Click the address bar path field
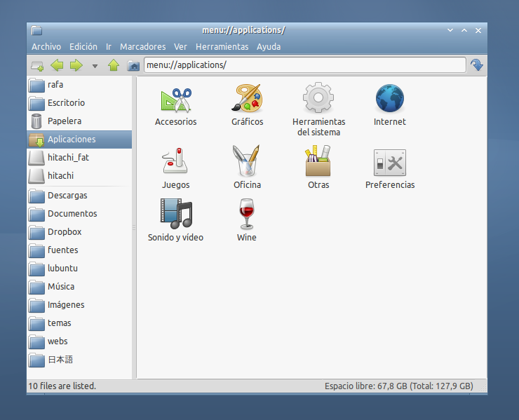519x420 pixels. (304, 65)
